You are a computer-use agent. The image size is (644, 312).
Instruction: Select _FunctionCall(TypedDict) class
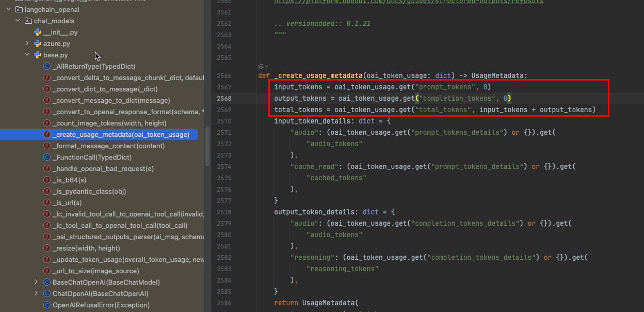pos(92,157)
